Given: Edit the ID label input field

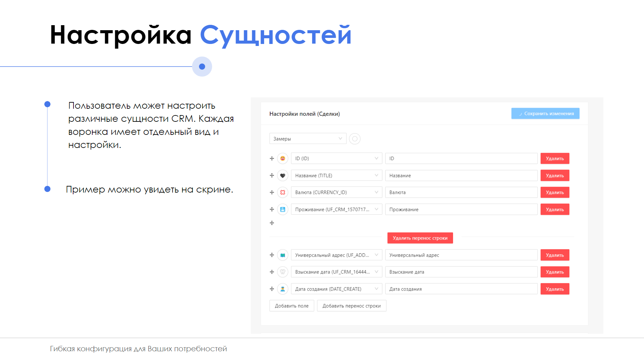Looking at the screenshot, I should click(x=461, y=158).
